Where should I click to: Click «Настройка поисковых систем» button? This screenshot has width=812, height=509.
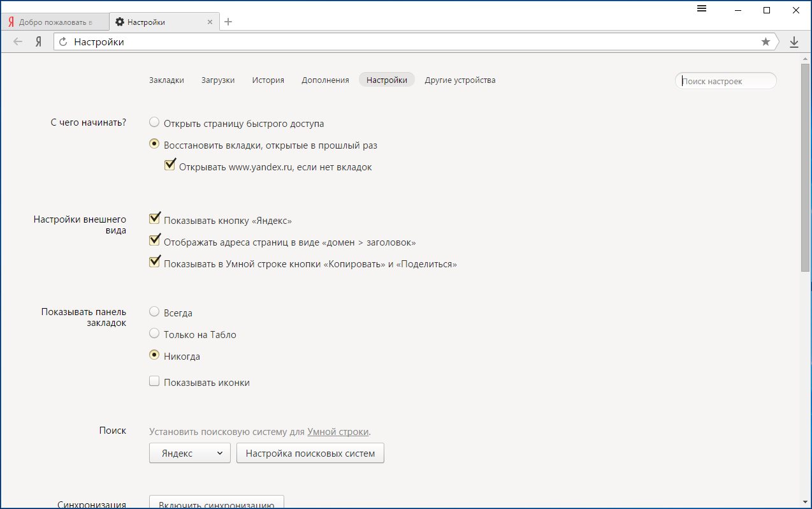(x=310, y=454)
